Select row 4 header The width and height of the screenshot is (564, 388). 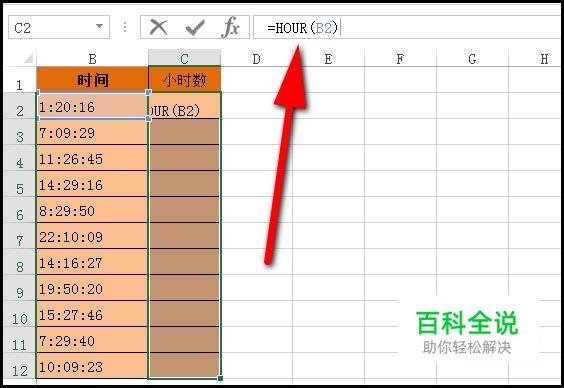tap(19, 158)
